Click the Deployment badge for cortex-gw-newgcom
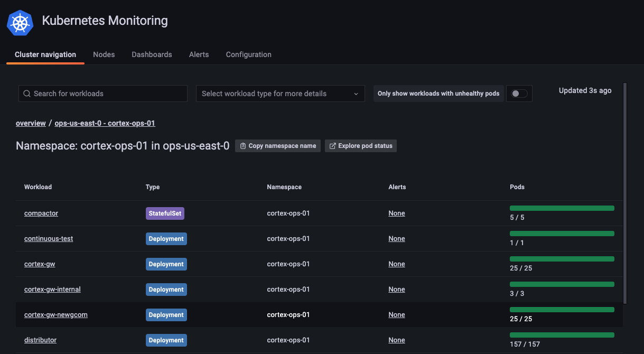Image resolution: width=644 pixels, height=354 pixels. point(166,315)
